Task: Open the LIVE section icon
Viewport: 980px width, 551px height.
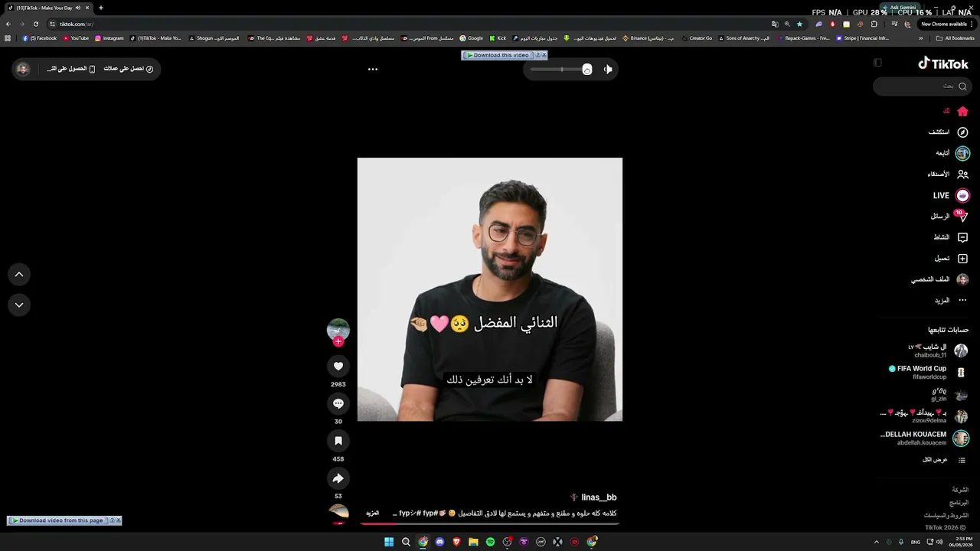Action: click(x=962, y=195)
